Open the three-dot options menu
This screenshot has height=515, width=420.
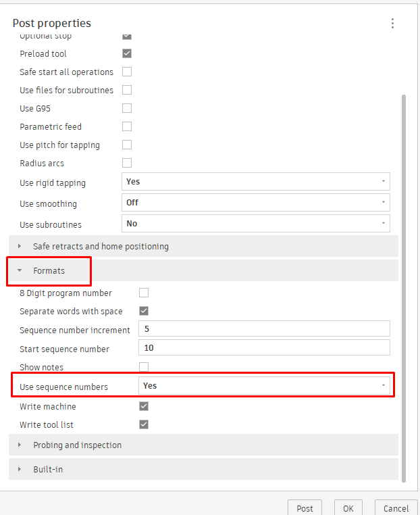(392, 24)
